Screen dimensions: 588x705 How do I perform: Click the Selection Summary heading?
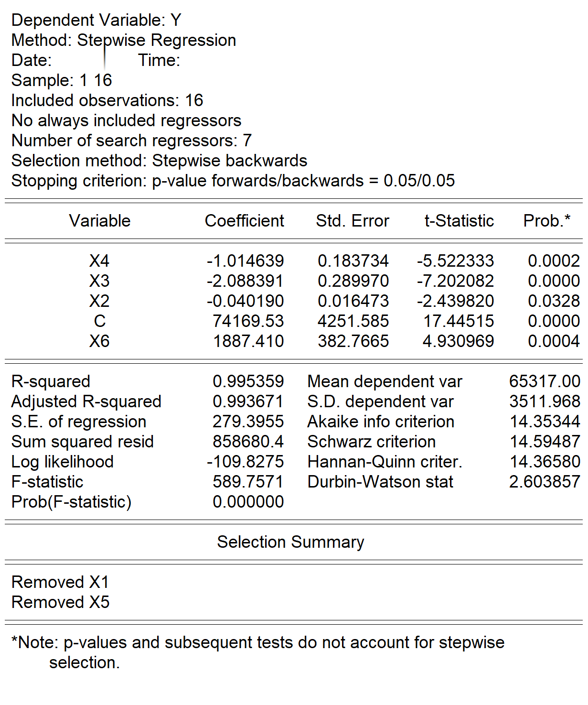pos(290,542)
